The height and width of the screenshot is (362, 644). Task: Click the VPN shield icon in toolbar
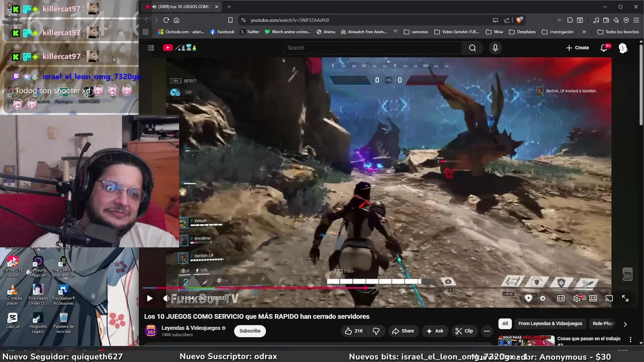[x=626, y=20]
